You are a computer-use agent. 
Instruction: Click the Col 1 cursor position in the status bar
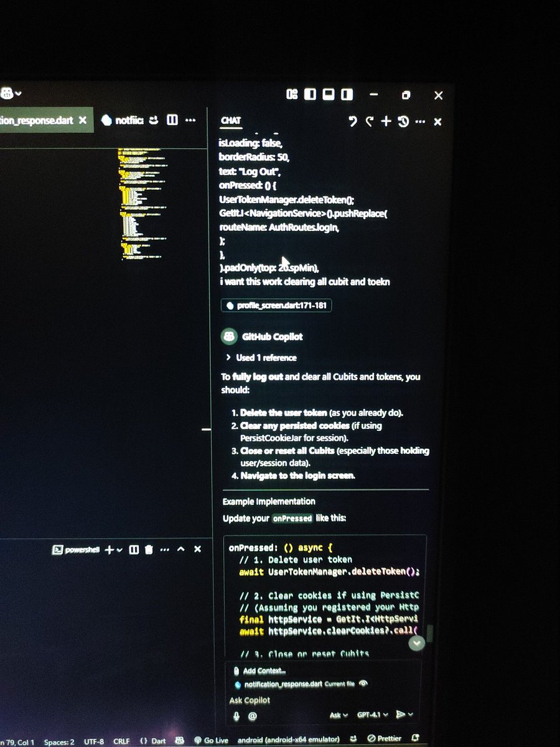tap(17, 741)
